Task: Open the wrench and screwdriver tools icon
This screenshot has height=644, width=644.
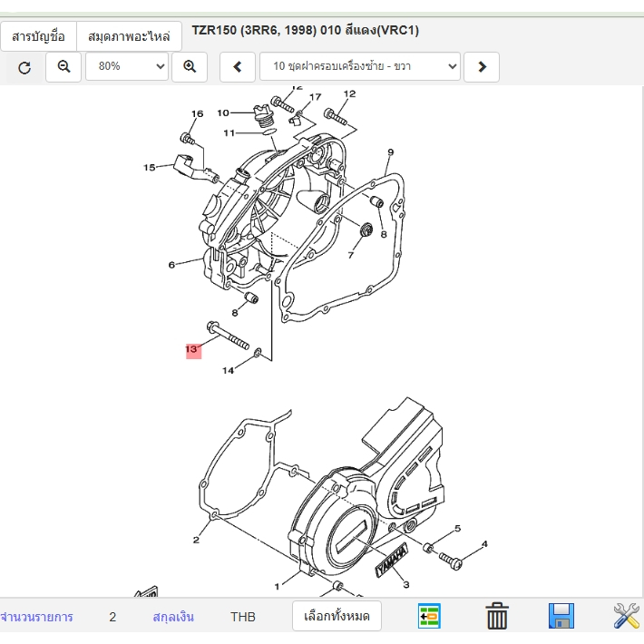Action: (x=626, y=616)
